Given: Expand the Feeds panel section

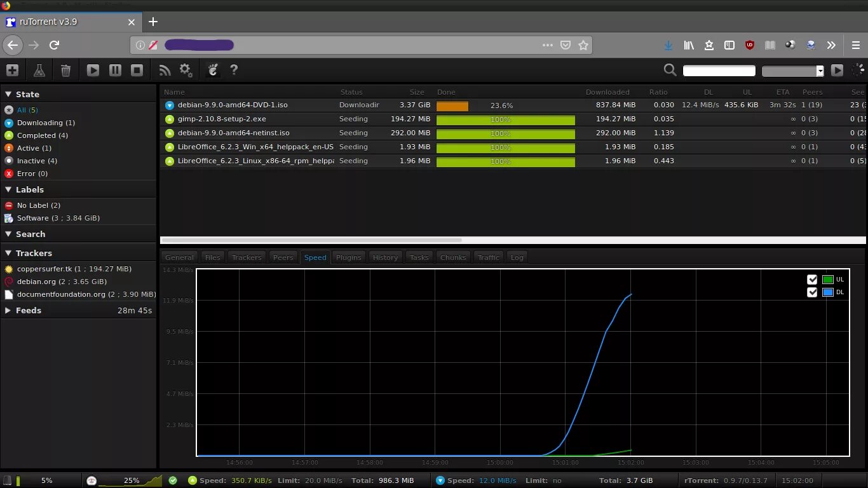Looking at the screenshot, I should pos(78,310).
